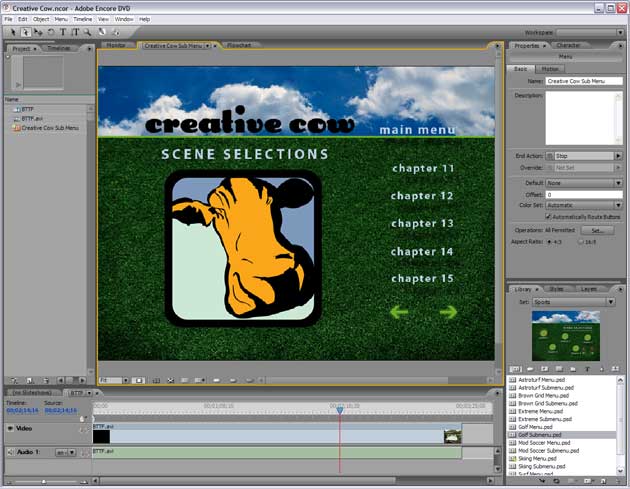Click the timeline horizontal scrollbar
This screenshot has height=489, width=630.
click(x=248, y=481)
